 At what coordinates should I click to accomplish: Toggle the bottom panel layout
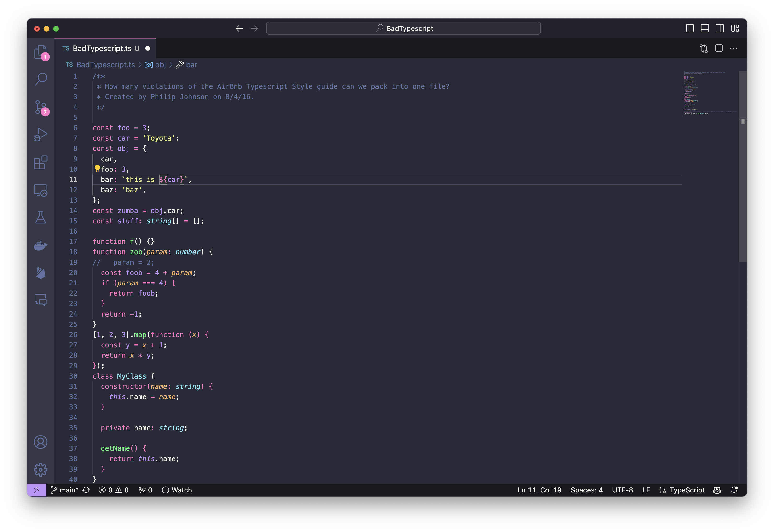(705, 28)
